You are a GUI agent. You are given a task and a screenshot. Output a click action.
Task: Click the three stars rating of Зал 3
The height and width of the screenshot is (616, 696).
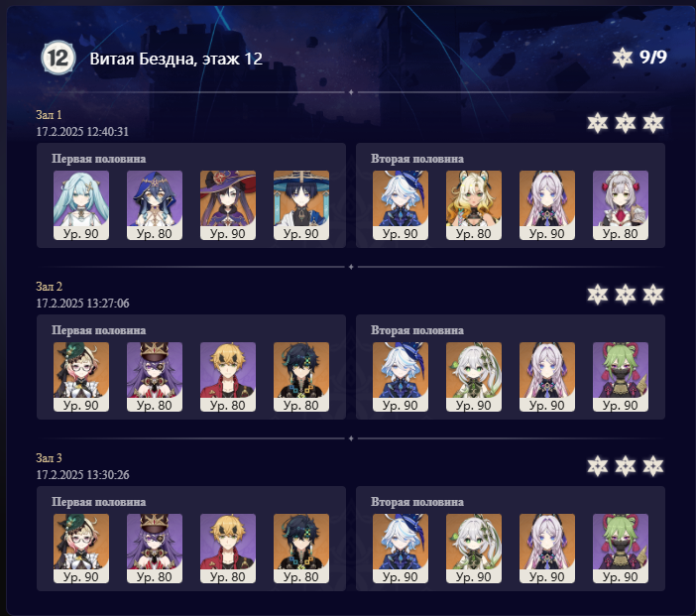[625, 466]
